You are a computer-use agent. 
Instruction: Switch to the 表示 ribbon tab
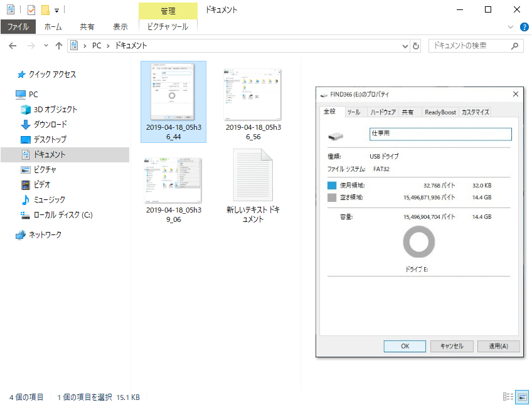point(120,27)
